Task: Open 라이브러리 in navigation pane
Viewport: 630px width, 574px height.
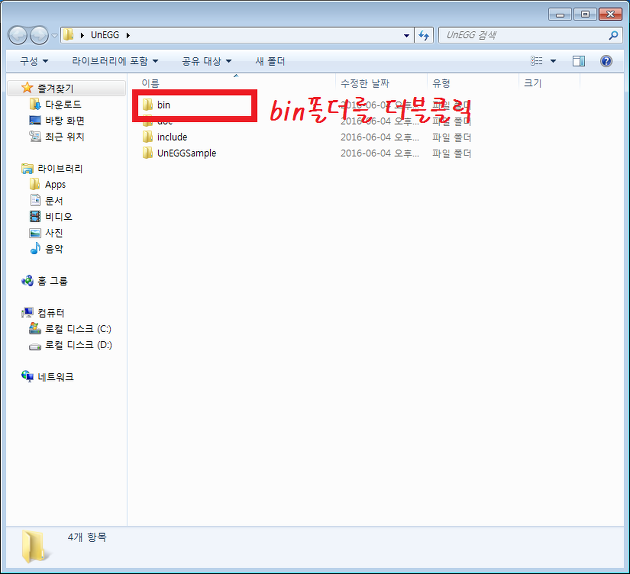Action: tap(60, 168)
